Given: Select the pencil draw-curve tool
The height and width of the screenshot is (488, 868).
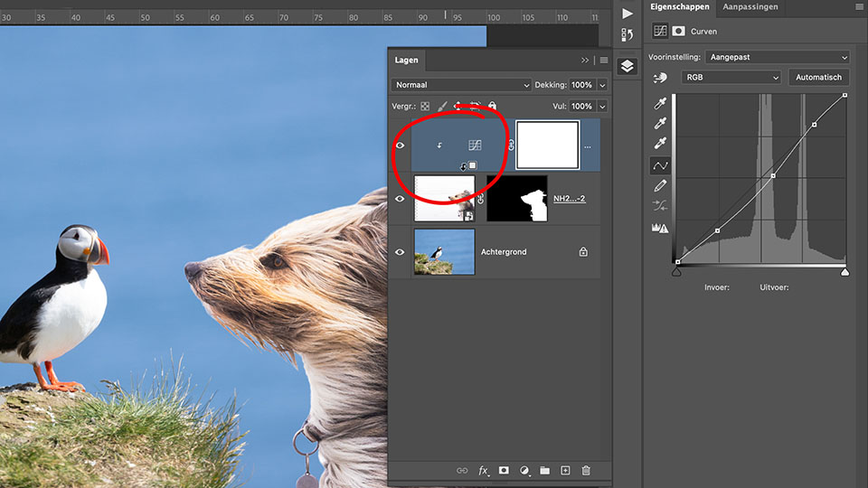Looking at the screenshot, I should pos(660,185).
